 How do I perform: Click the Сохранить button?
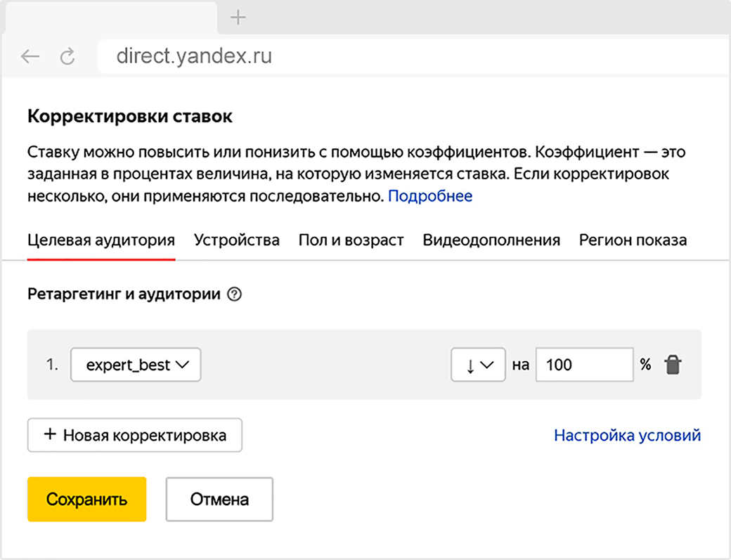pos(86,500)
